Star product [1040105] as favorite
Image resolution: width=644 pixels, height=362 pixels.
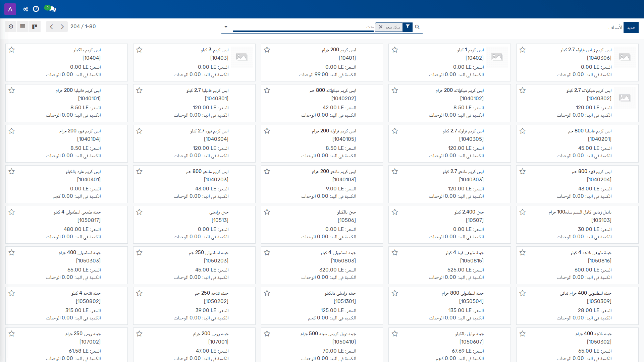click(x=267, y=131)
